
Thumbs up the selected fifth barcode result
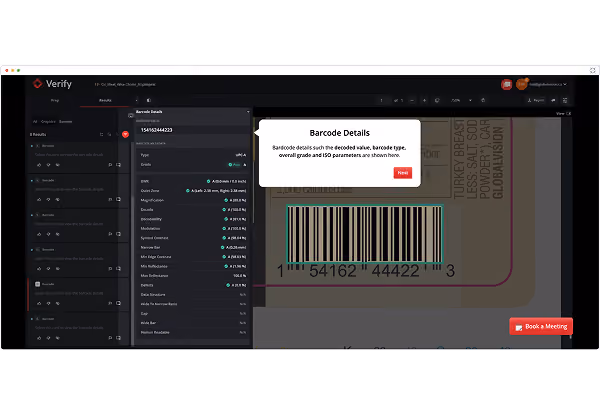39,304
